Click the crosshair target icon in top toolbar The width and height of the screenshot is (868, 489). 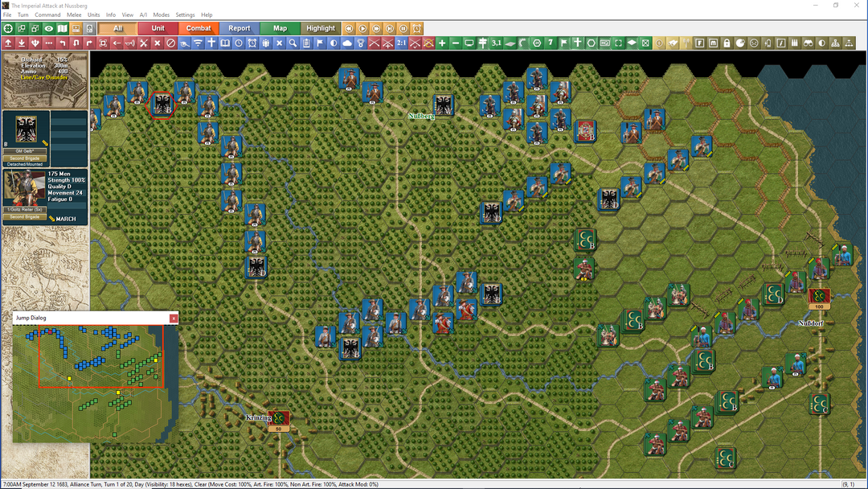pyautogui.click(x=8, y=28)
